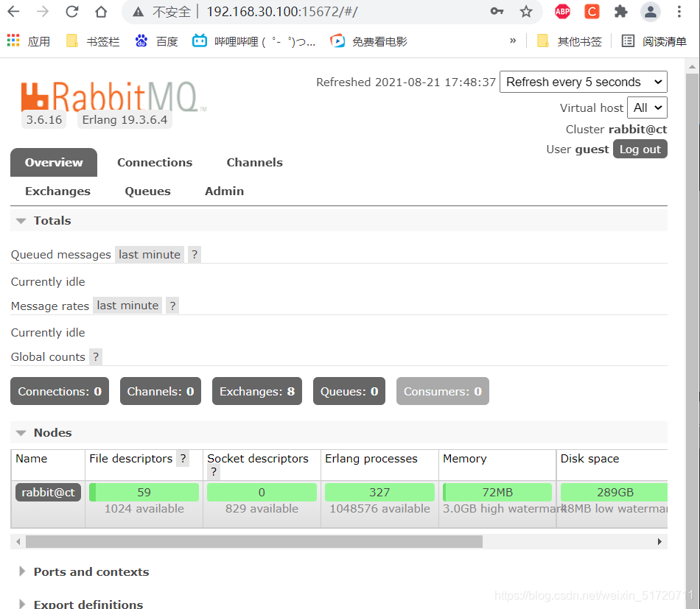Viewport: 700px width, 609px height.
Task: Open the 其他书签 folder
Action: click(x=570, y=41)
